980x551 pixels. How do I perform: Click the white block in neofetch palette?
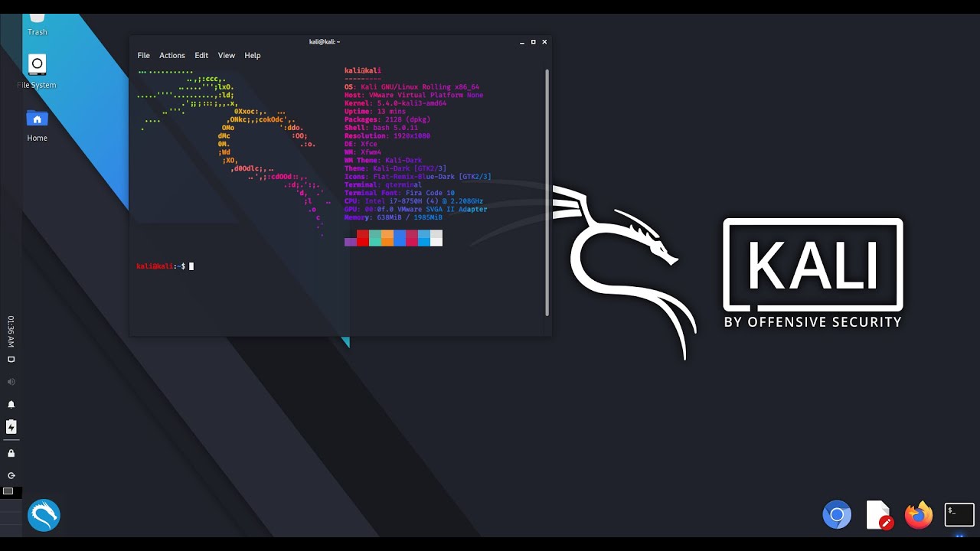pyautogui.click(x=436, y=238)
